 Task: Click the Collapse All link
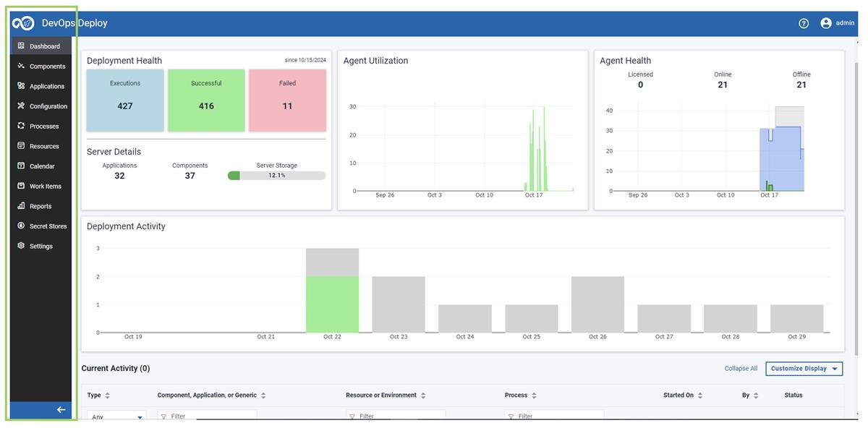pyautogui.click(x=740, y=368)
